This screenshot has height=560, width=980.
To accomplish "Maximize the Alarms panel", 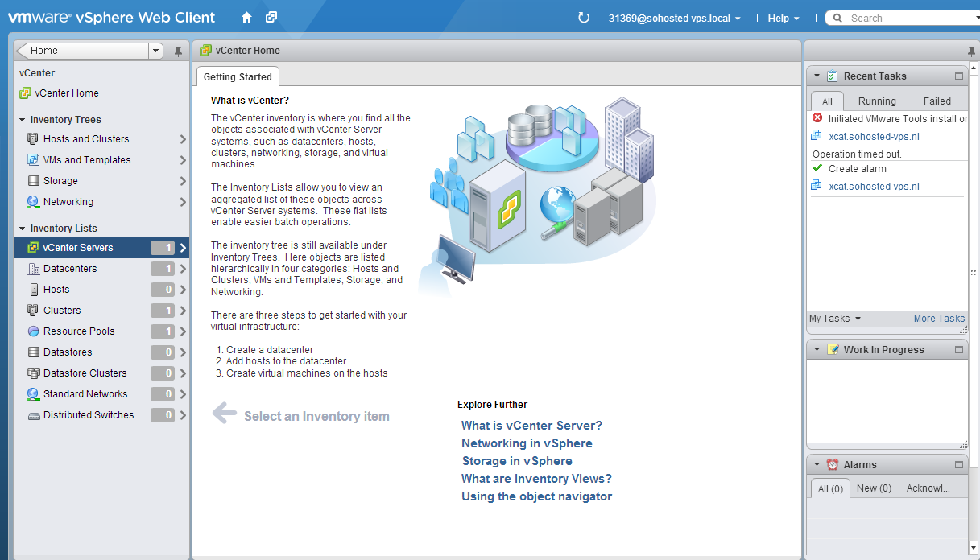I will pyautogui.click(x=958, y=465).
